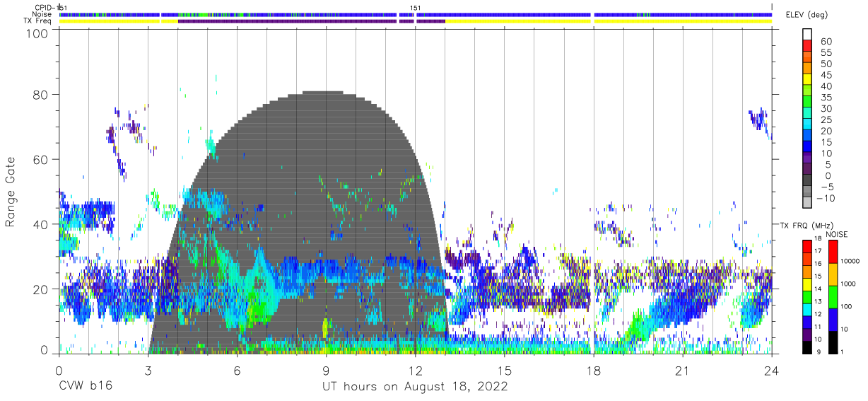Click the CPID '151' label near hour 12

coord(416,8)
